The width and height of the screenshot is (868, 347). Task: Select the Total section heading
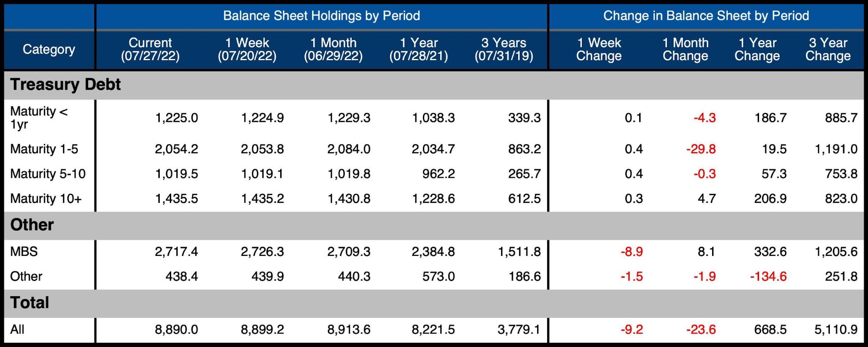point(30,303)
